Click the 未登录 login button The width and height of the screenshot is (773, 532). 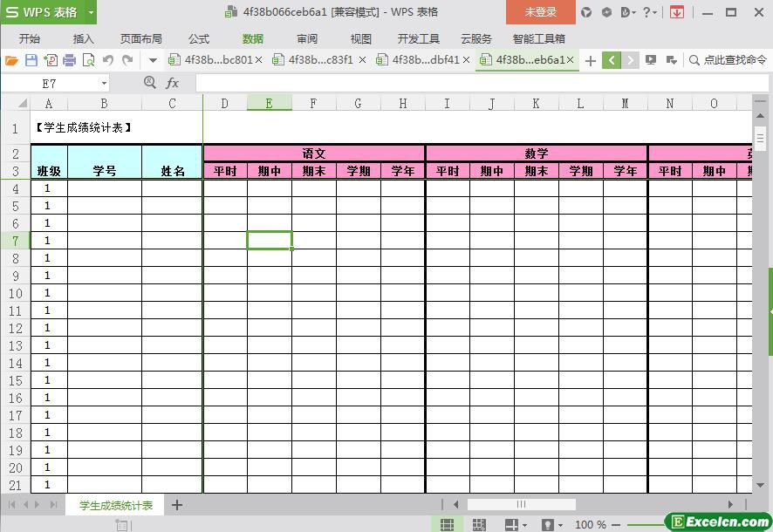540,12
